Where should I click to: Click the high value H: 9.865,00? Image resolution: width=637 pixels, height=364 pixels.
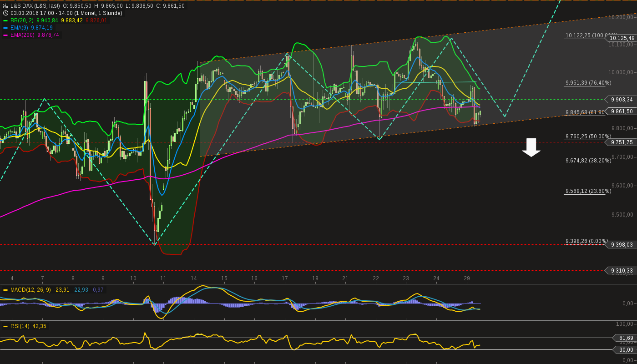pos(108,6)
